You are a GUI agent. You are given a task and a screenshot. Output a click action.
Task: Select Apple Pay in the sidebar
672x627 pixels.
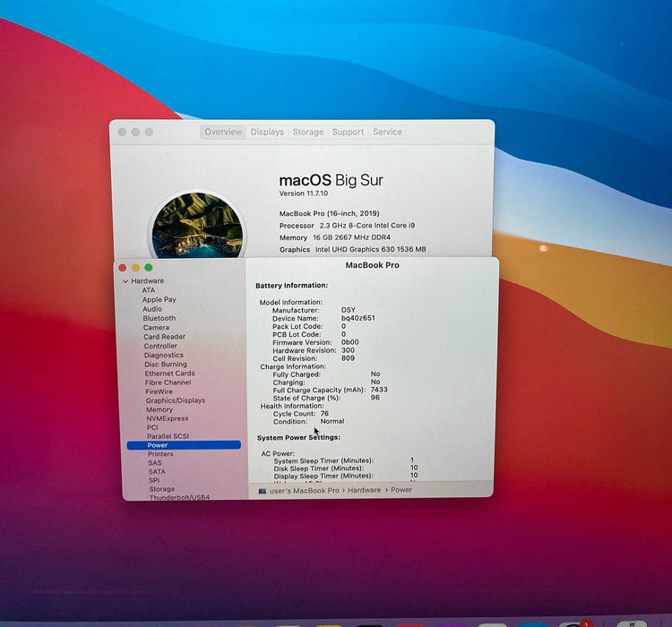click(159, 299)
